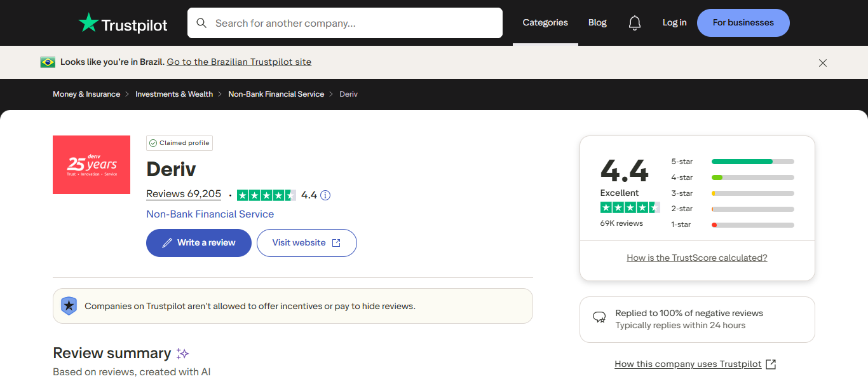Click the AI sparkle icon beside Review summary
This screenshot has height=381, width=868.
[x=183, y=354]
